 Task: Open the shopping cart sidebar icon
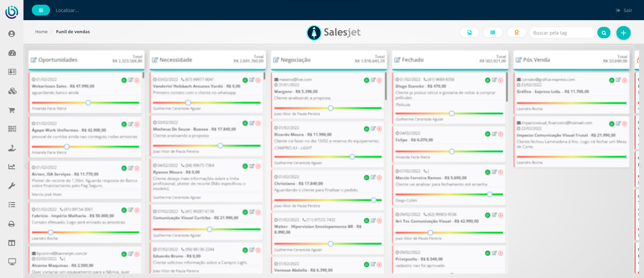[12, 110]
